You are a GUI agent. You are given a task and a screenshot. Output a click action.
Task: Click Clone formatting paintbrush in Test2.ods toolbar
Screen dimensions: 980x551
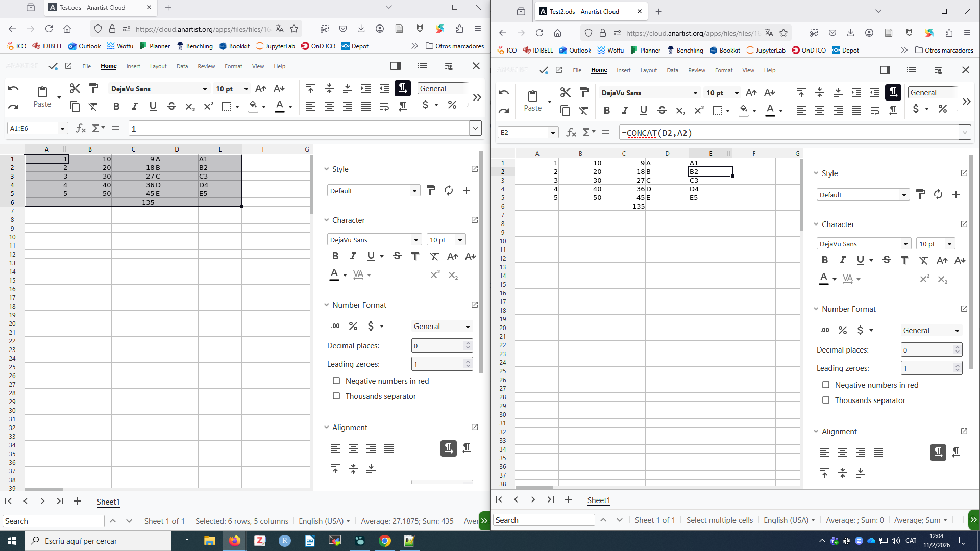click(584, 92)
